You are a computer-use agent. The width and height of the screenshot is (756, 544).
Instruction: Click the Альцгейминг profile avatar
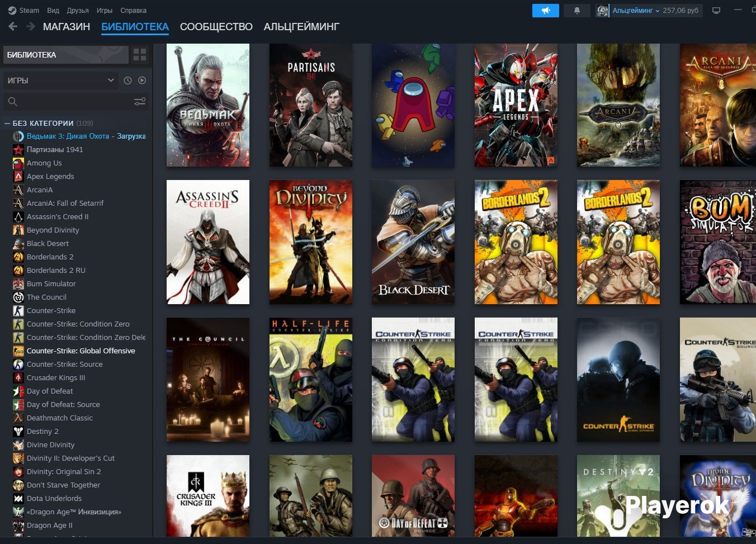tap(603, 11)
